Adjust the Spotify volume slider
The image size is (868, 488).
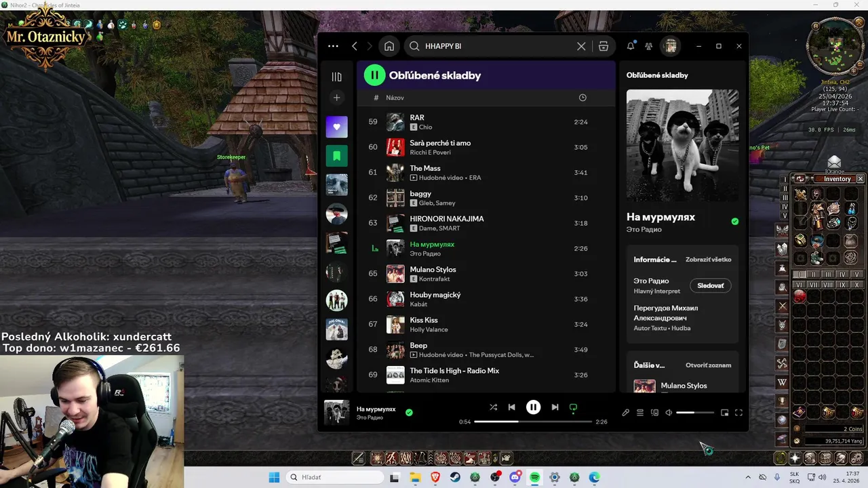[x=695, y=412]
